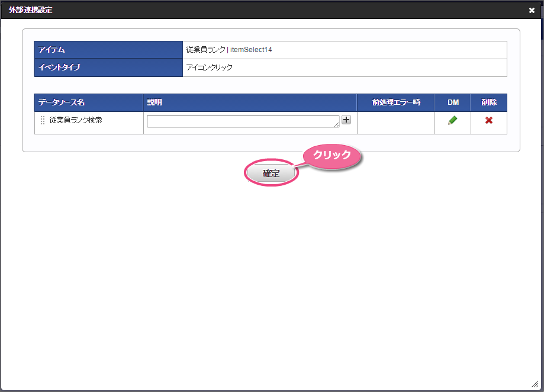Click the 削除 column header
Viewport: 544px width, 392px height.
coord(489,102)
